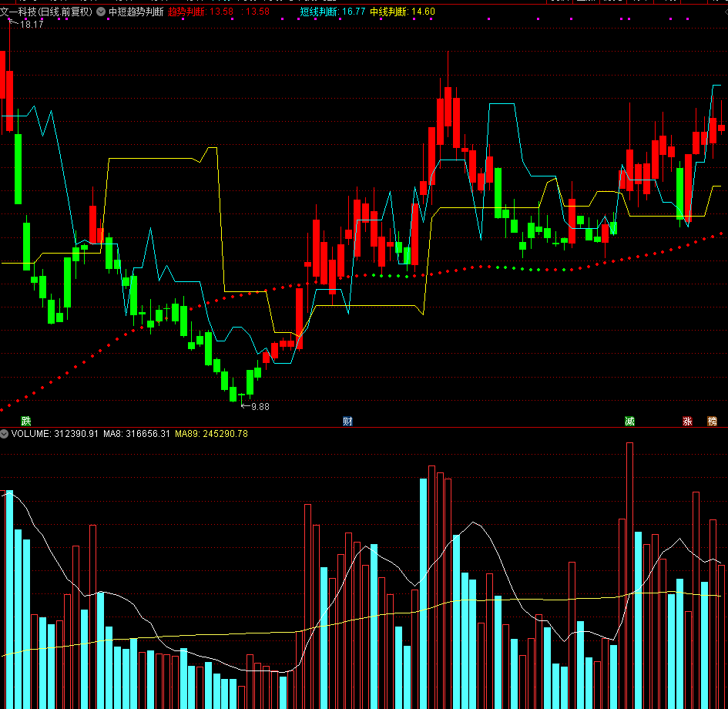The image size is (728, 709).
Task: Click the red 涨 event marker
Action: (x=687, y=421)
